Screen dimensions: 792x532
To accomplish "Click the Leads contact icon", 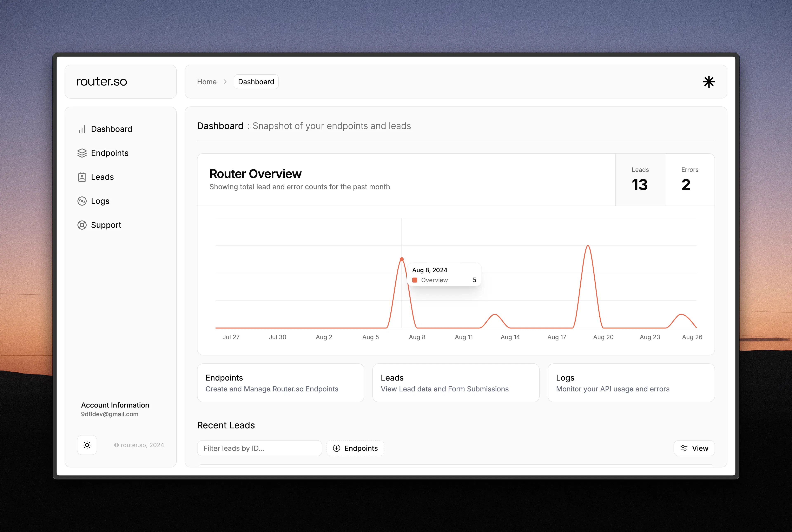I will [82, 177].
